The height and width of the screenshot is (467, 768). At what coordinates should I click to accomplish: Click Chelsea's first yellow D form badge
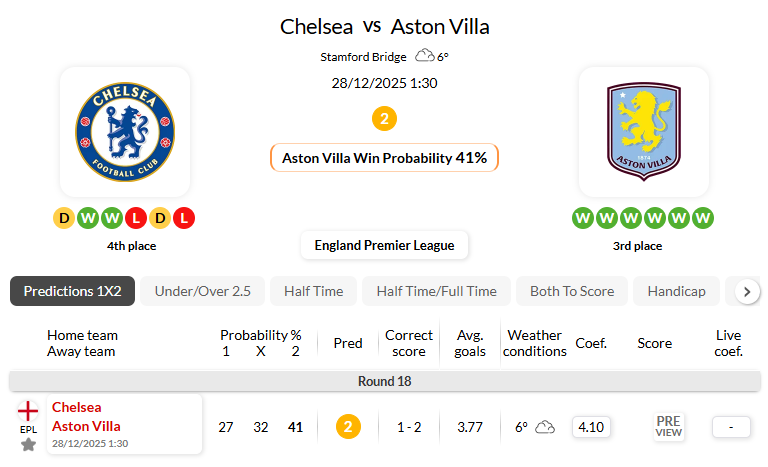point(64,217)
